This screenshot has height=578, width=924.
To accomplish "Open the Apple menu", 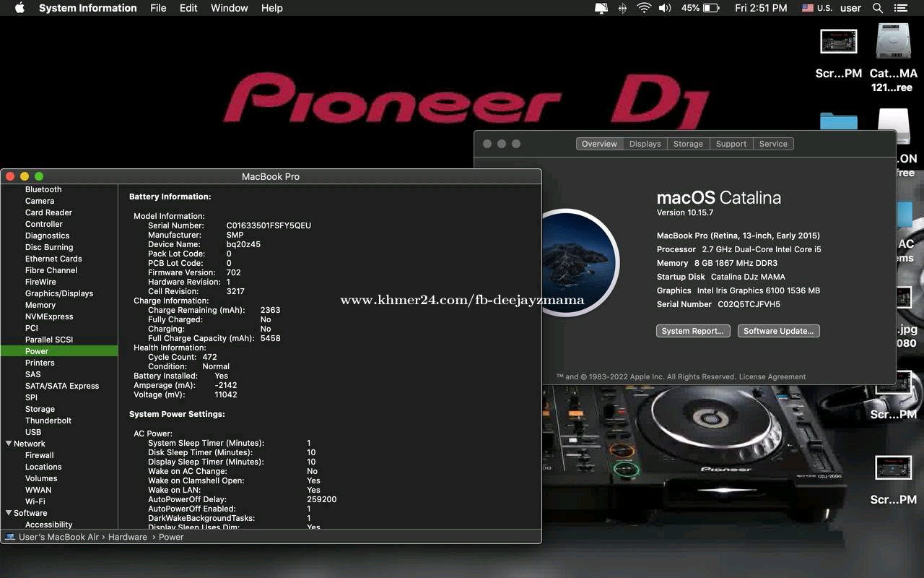I will point(19,8).
